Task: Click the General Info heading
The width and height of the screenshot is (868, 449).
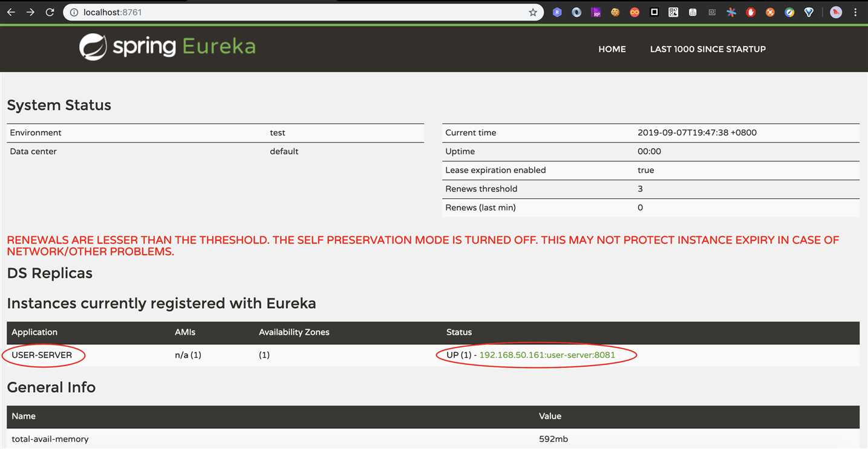Action: click(51, 387)
